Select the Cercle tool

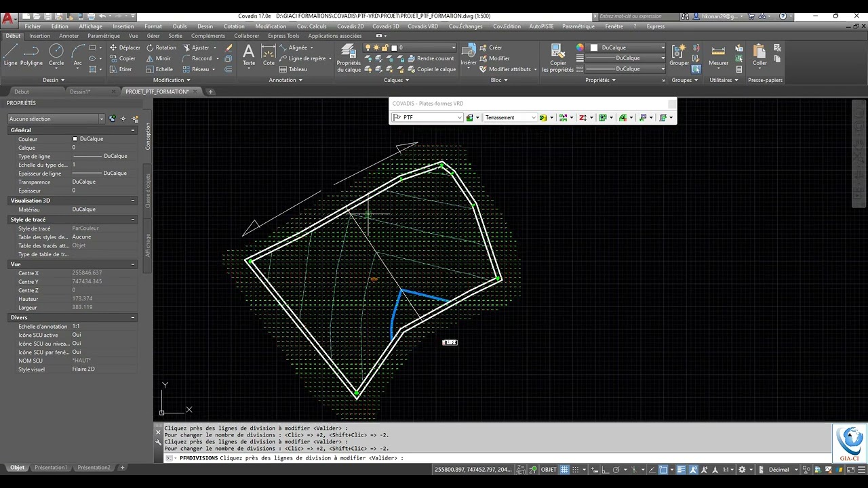coord(56,55)
